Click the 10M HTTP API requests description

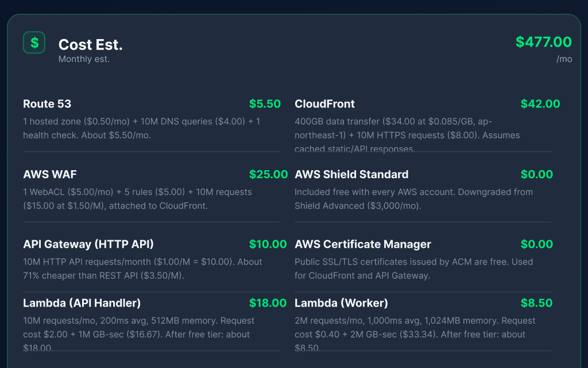(142, 269)
